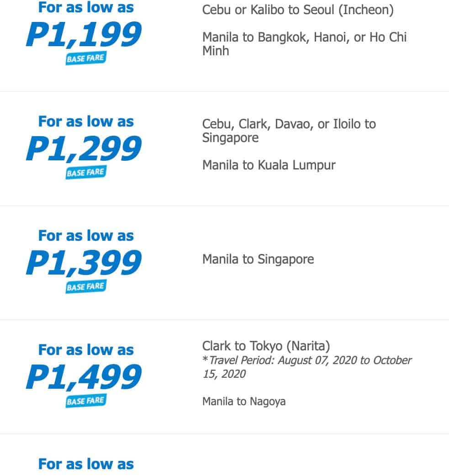The height and width of the screenshot is (476, 449).
Task: Select the P1,499 fare price
Action: (84, 377)
